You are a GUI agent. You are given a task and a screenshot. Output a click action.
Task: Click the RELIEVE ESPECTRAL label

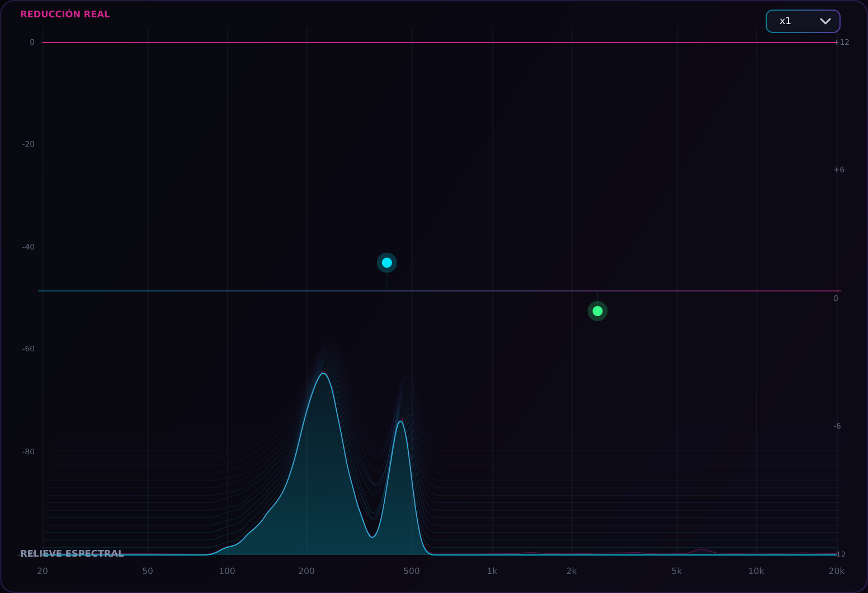(72, 553)
